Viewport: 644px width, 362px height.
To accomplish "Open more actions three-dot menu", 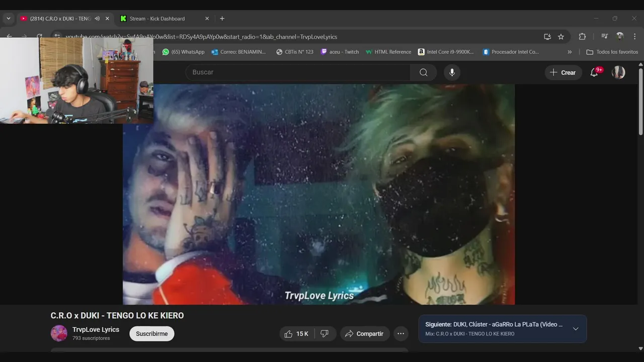I will point(400,334).
